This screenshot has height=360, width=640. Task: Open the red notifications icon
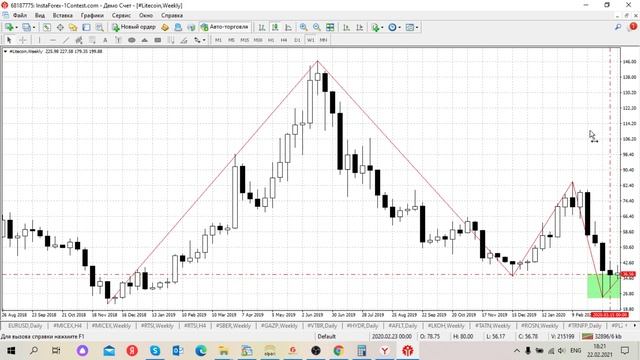[x=633, y=27]
